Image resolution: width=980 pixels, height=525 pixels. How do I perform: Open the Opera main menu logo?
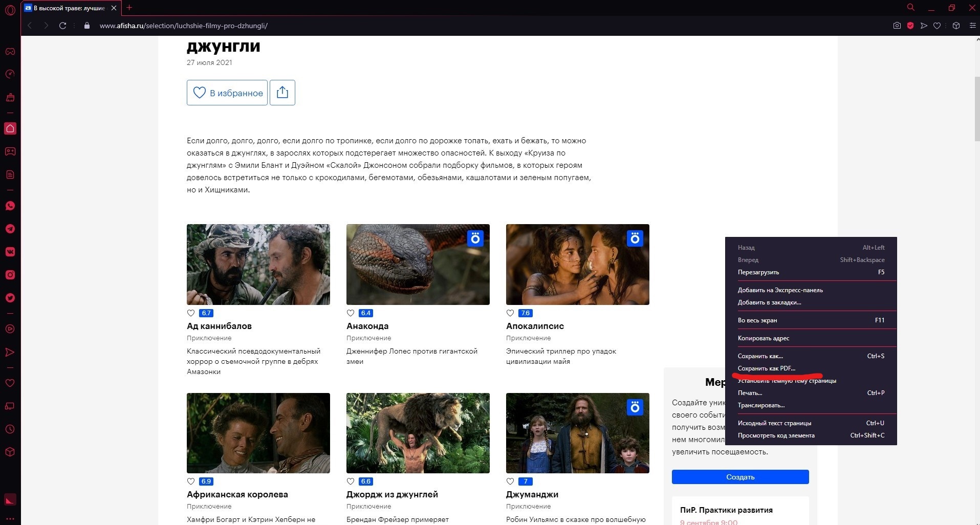10,10
